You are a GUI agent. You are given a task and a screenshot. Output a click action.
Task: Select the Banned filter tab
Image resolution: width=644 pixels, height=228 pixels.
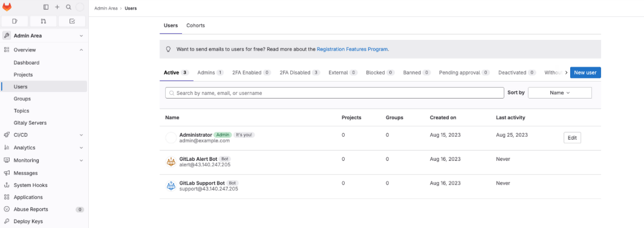click(417, 73)
